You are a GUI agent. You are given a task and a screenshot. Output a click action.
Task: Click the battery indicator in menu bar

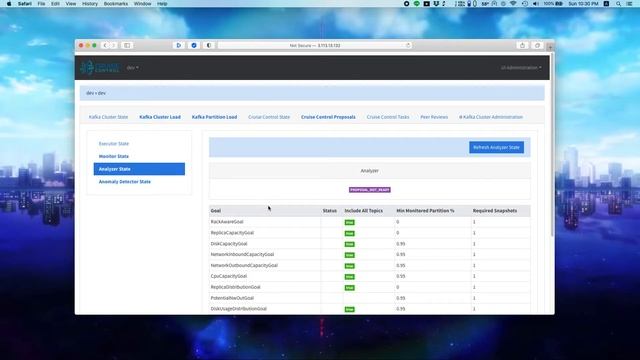click(x=553, y=4)
